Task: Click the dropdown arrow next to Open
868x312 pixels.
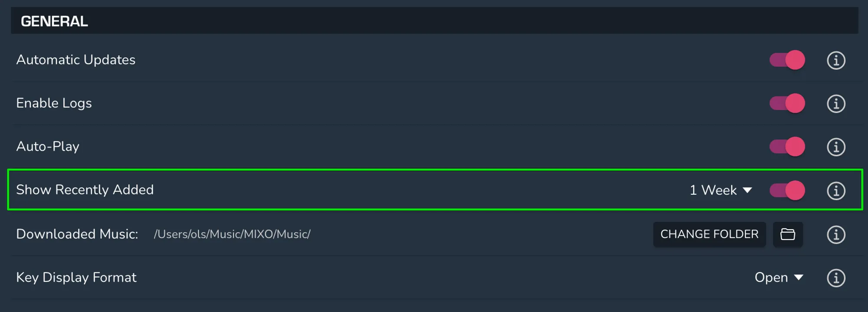Action: click(799, 277)
